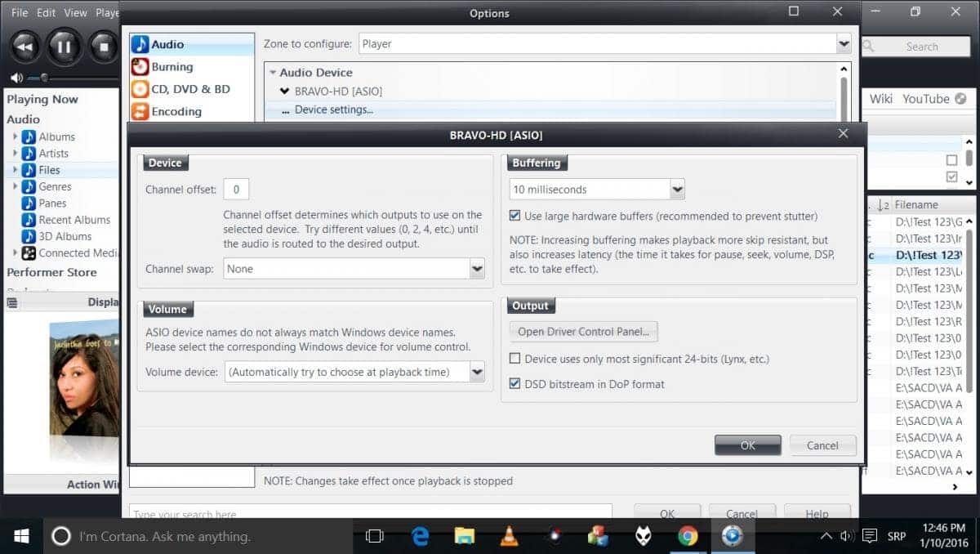Click the Display panel menu icon
Image resolution: width=980 pixels, height=554 pixels.
[x=11, y=302]
